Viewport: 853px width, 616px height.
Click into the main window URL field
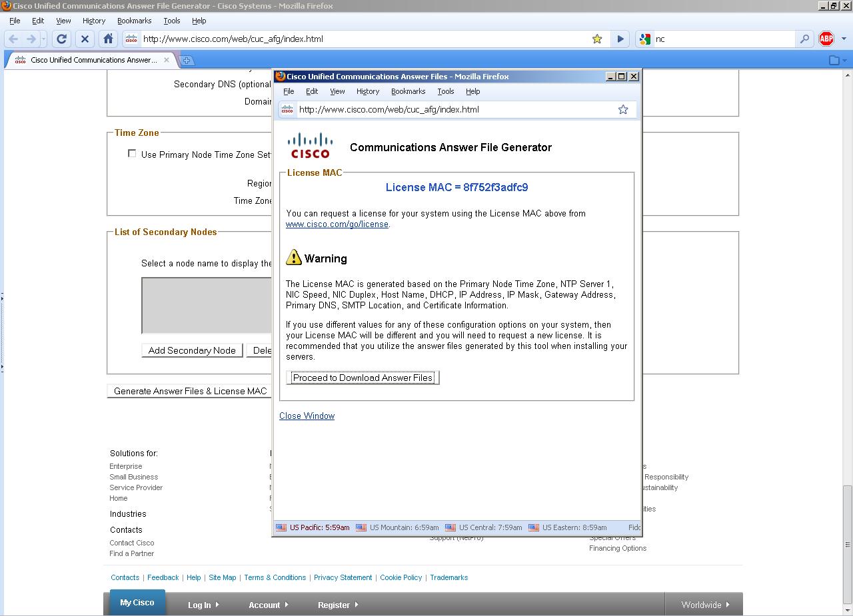tap(365, 39)
